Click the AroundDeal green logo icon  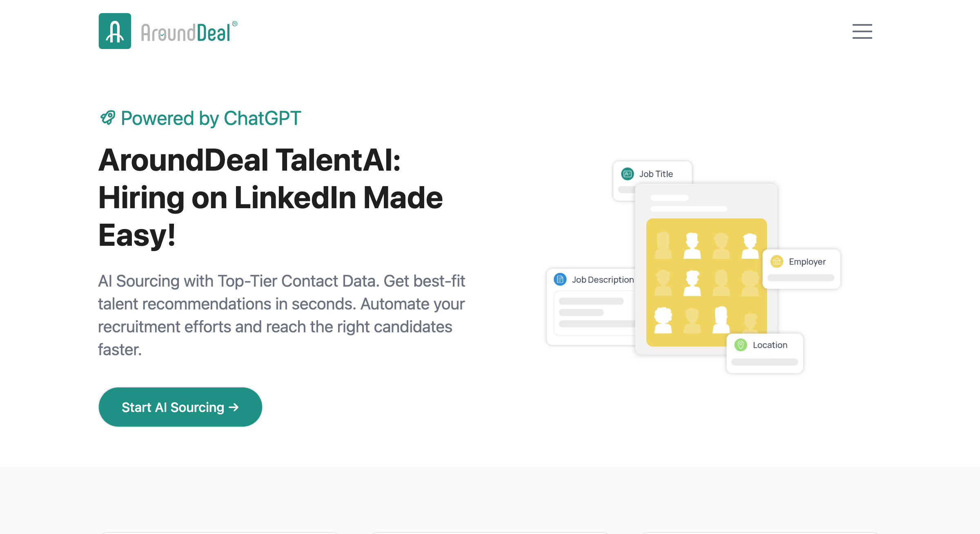coord(115,31)
